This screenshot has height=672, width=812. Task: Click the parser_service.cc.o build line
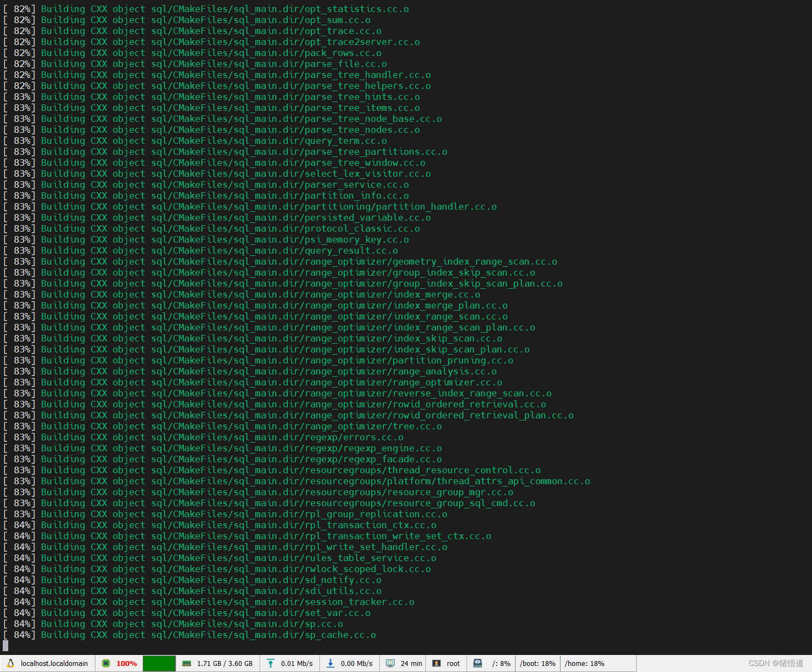[206, 184]
